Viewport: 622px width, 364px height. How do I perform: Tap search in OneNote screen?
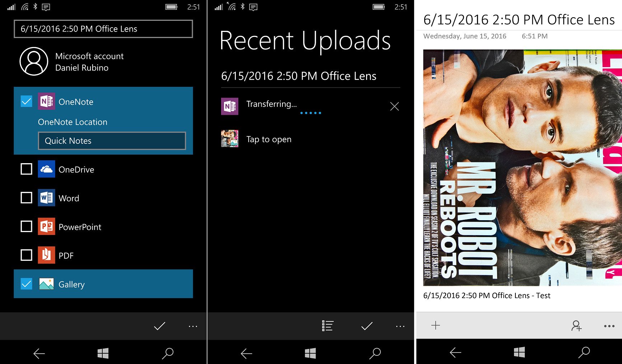tap(584, 352)
